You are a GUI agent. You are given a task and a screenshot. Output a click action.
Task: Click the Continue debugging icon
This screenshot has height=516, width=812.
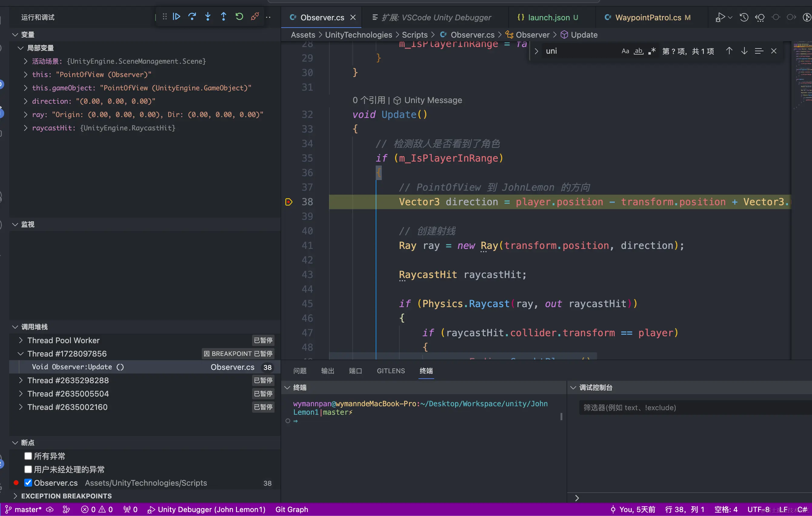pos(176,17)
